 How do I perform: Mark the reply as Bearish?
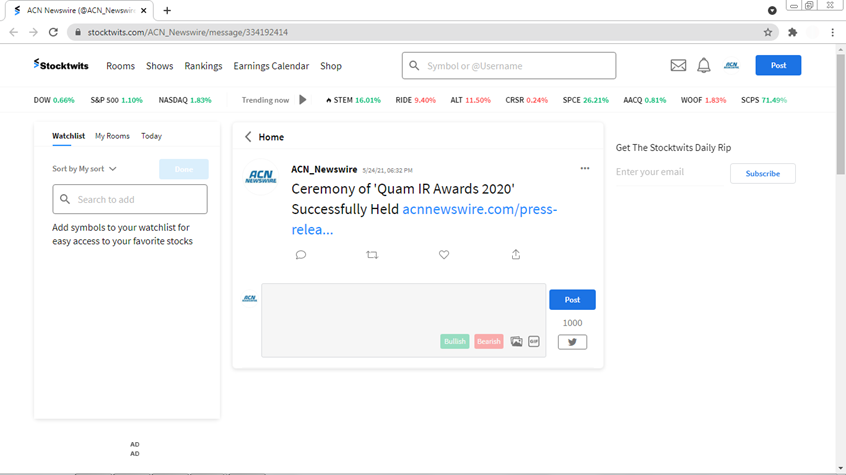[x=489, y=341]
